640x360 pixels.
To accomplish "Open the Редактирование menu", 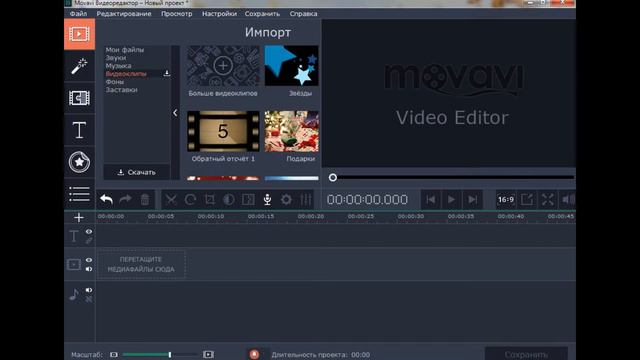I will click(124, 13).
